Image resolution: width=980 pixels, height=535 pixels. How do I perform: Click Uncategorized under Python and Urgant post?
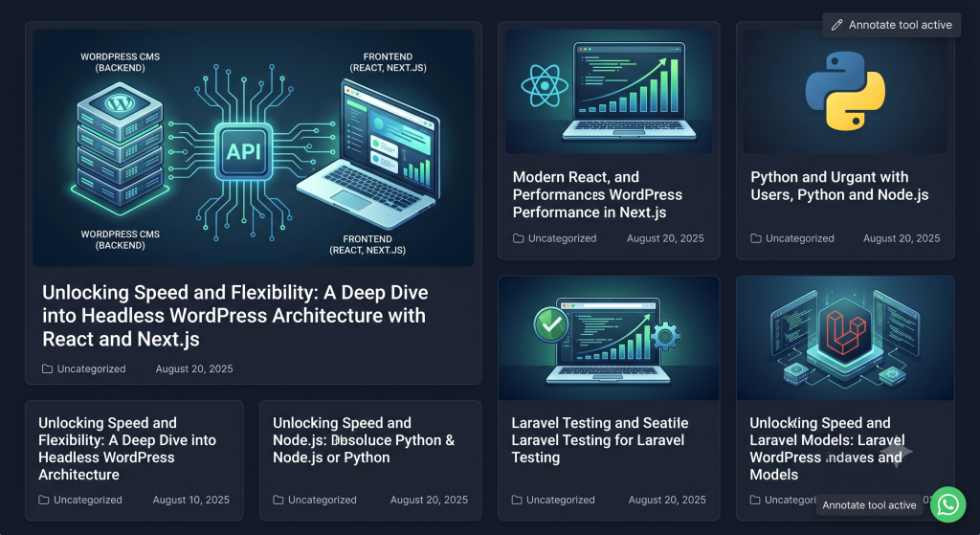799,238
